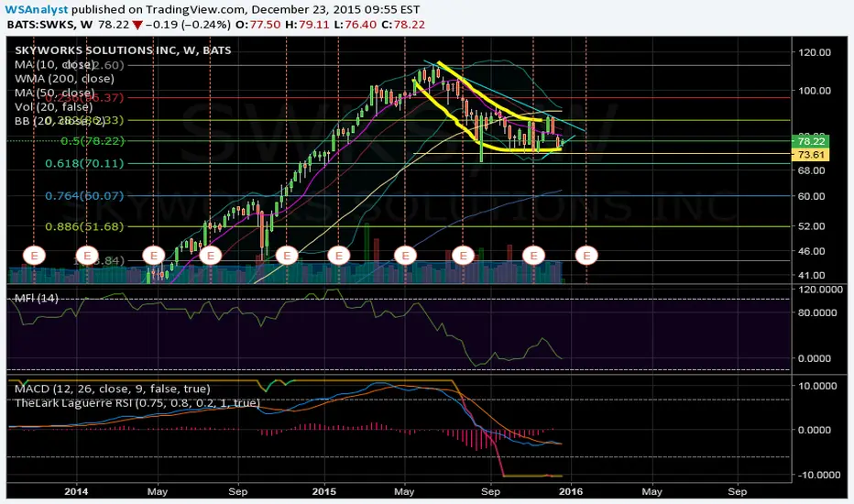Click the May label just after 2016
Image resolution: width=854 pixels, height=504 pixels.
coord(651,491)
